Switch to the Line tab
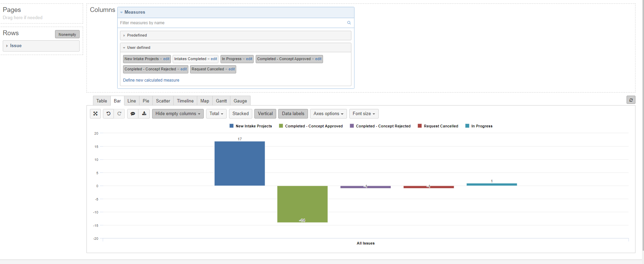This screenshot has height=264, width=644. (x=132, y=101)
